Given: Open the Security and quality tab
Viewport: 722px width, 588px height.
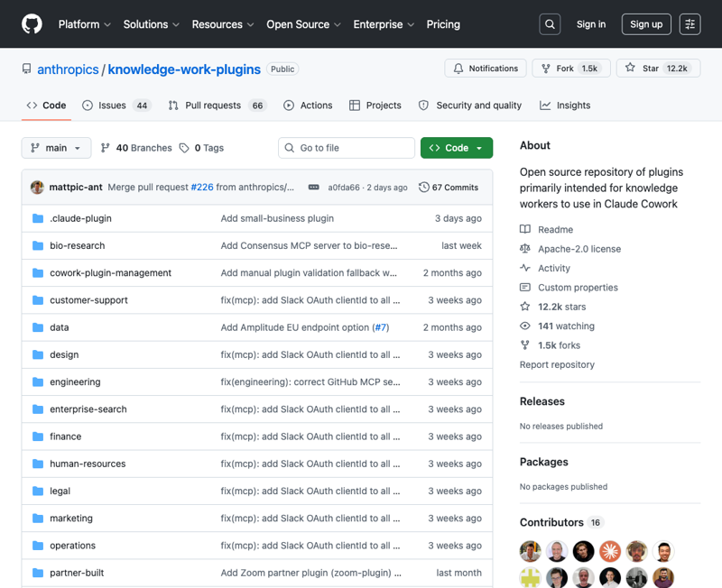Looking at the screenshot, I should pos(470,106).
